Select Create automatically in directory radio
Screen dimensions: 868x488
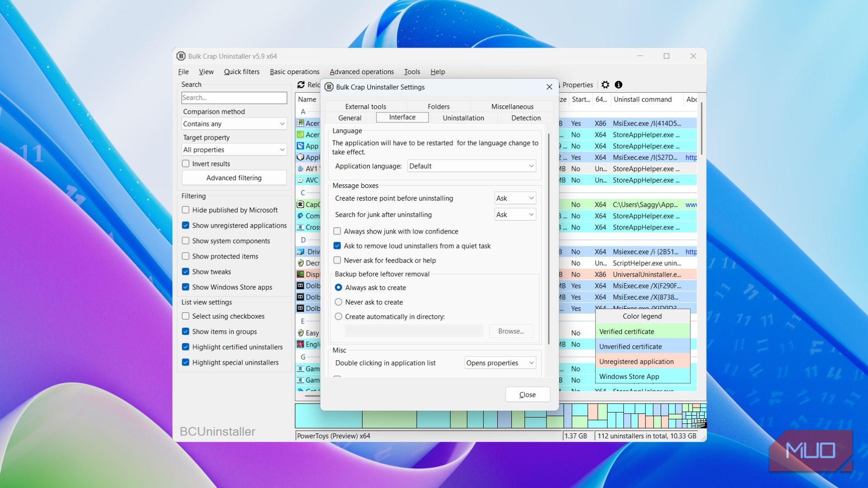[339, 316]
